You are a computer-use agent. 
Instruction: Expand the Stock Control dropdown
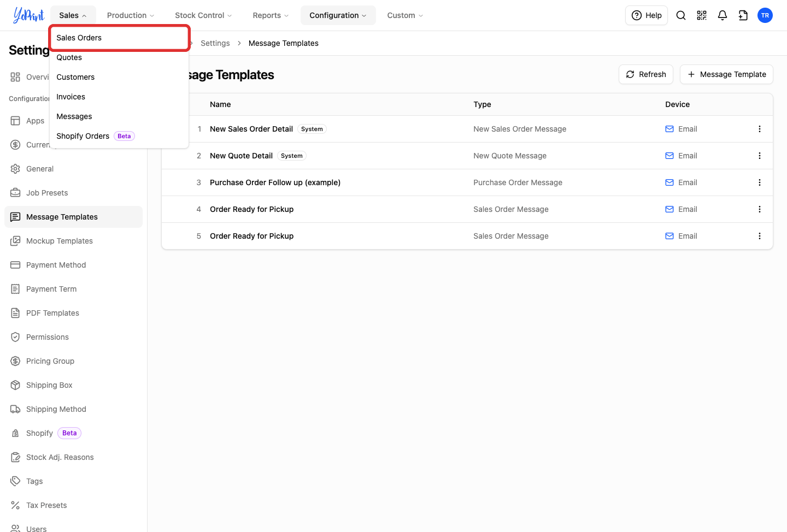pos(203,15)
